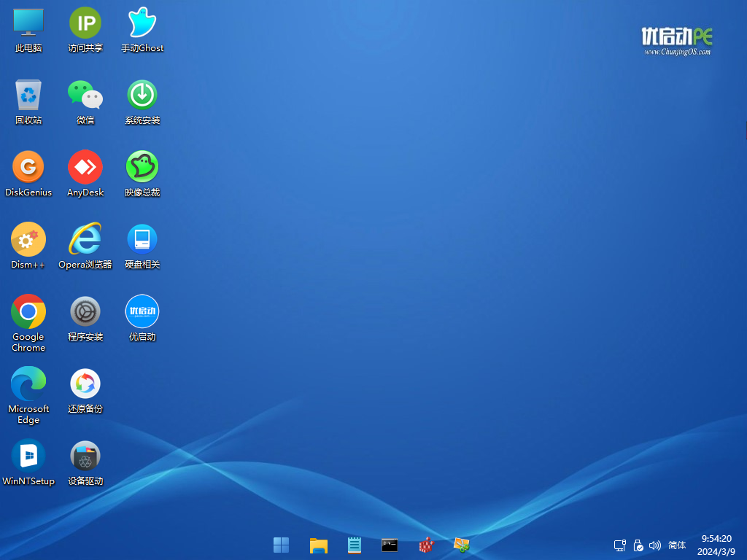Image resolution: width=747 pixels, height=560 pixels.
Task: Open the volume speaker tray icon
Action: pyautogui.click(x=655, y=545)
